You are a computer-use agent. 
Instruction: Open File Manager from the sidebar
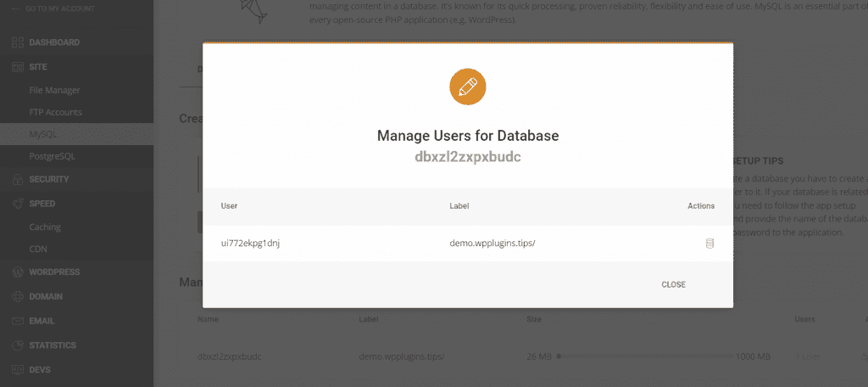tap(54, 90)
